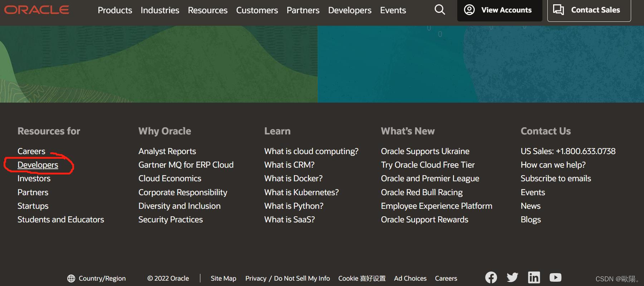Visit the Blogs link
Viewport: 644px width, 286px height.
click(x=531, y=220)
